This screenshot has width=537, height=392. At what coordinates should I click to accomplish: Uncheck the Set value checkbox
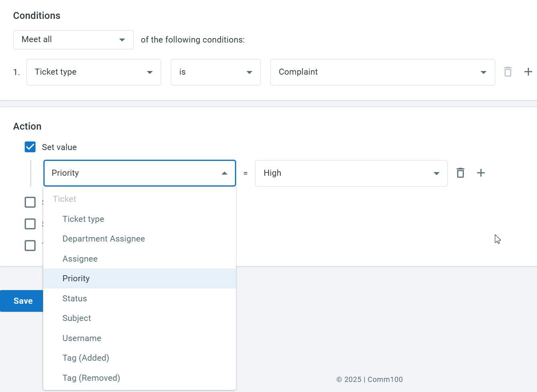point(30,147)
